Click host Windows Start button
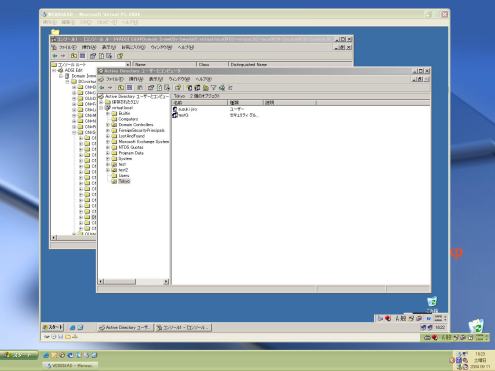 pyautogui.click(x=19, y=356)
